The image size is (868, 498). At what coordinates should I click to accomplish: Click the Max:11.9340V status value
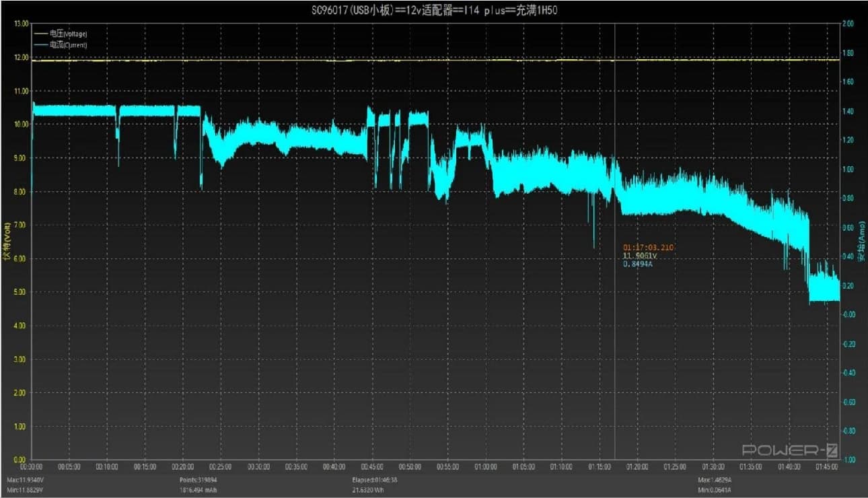pos(25,481)
